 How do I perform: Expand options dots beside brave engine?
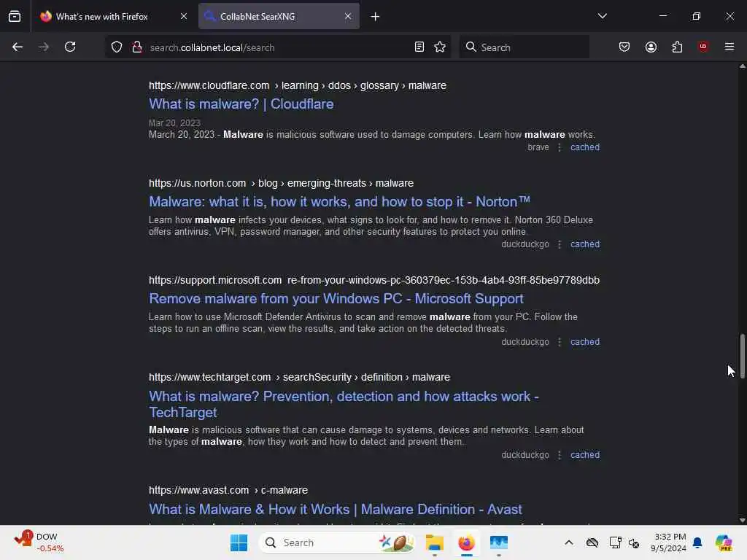click(560, 147)
